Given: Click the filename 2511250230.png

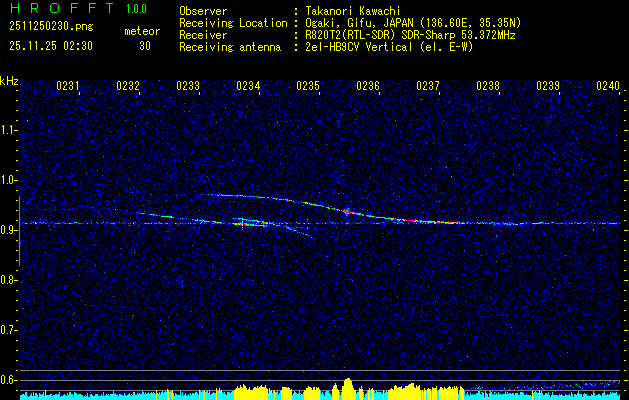Looking at the screenshot, I should pyautogui.click(x=51, y=27).
